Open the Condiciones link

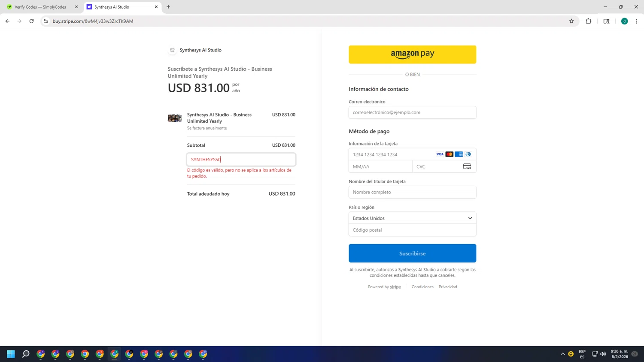[x=422, y=287]
